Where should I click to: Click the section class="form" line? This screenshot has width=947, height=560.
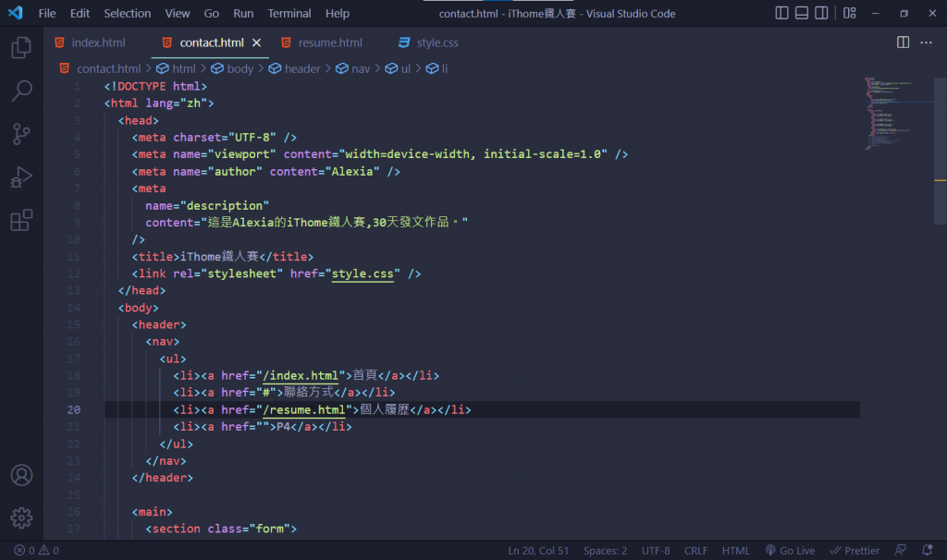point(221,529)
